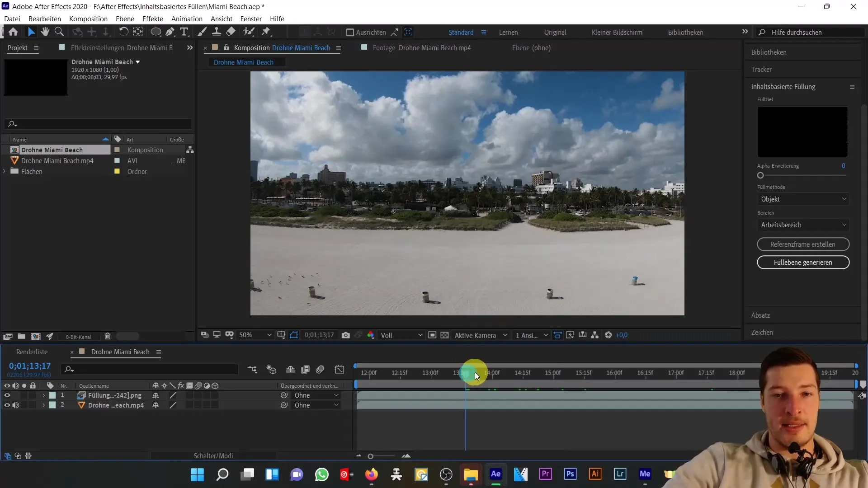Click the motion blur enable icon
Screen dimensions: 868x488
tap(320, 370)
